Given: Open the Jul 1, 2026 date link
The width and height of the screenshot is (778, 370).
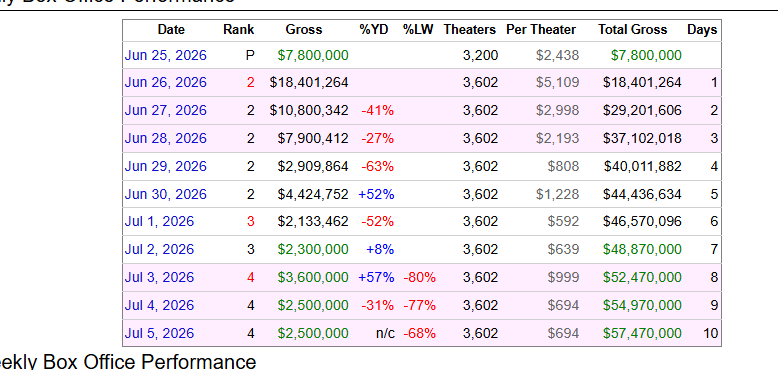Looking at the screenshot, I should pyautogui.click(x=159, y=221).
